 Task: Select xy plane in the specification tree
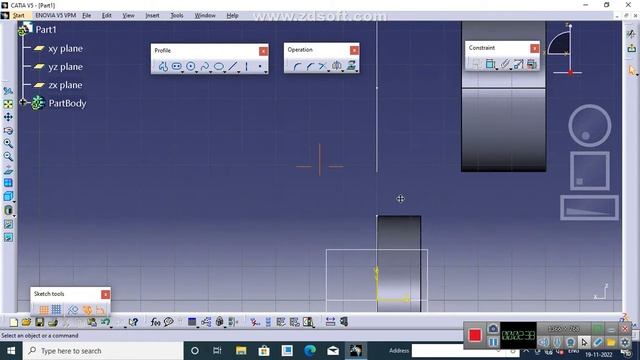tap(65, 49)
